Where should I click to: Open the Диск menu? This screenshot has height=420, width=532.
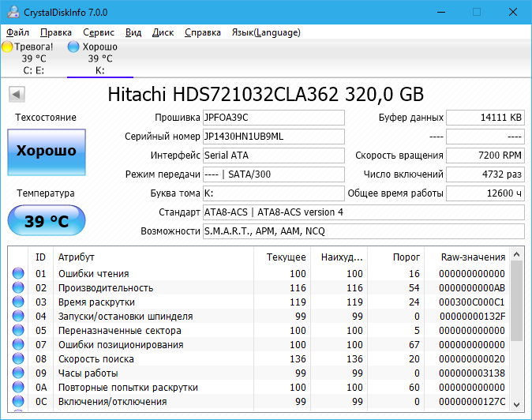(x=163, y=32)
